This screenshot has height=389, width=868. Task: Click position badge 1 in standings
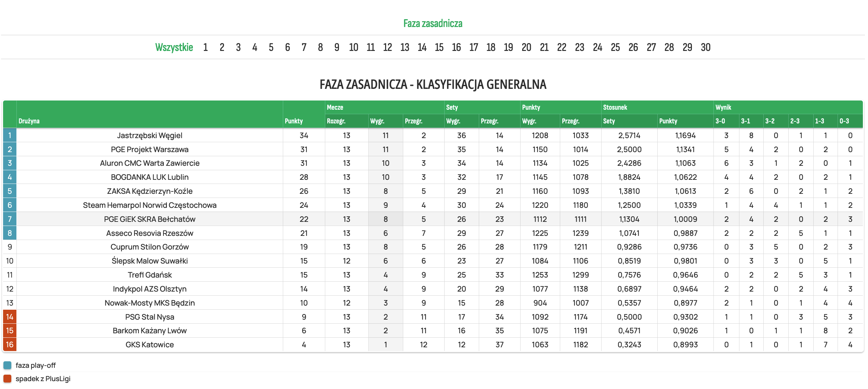point(10,135)
